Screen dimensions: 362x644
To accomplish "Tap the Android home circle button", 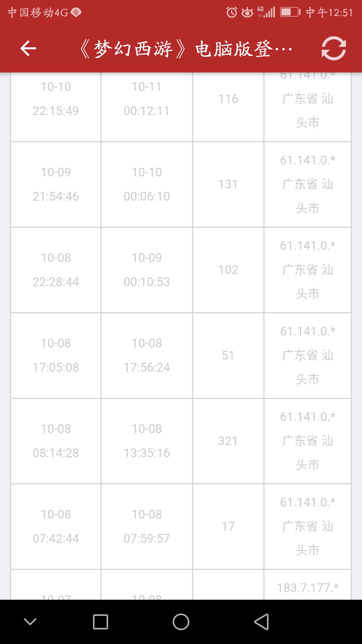I will pos(181,622).
